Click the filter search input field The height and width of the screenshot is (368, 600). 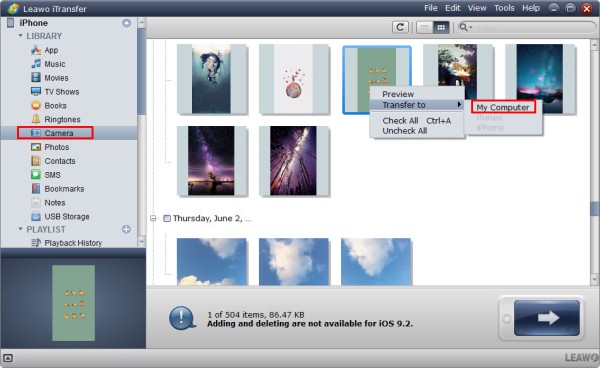click(x=533, y=28)
